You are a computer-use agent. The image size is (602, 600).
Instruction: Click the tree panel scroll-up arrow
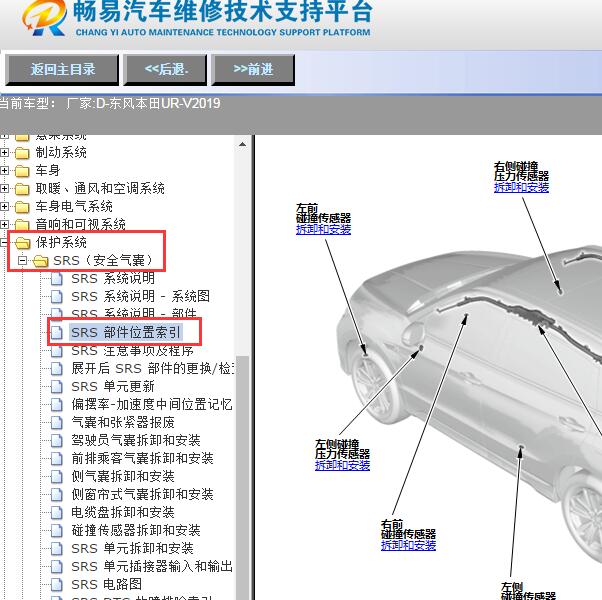[242, 145]
